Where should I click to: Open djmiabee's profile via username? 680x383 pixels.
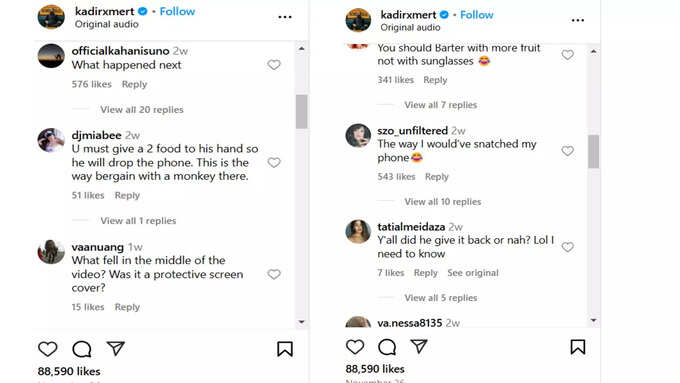pyautogui.click(x=96, y=135)
